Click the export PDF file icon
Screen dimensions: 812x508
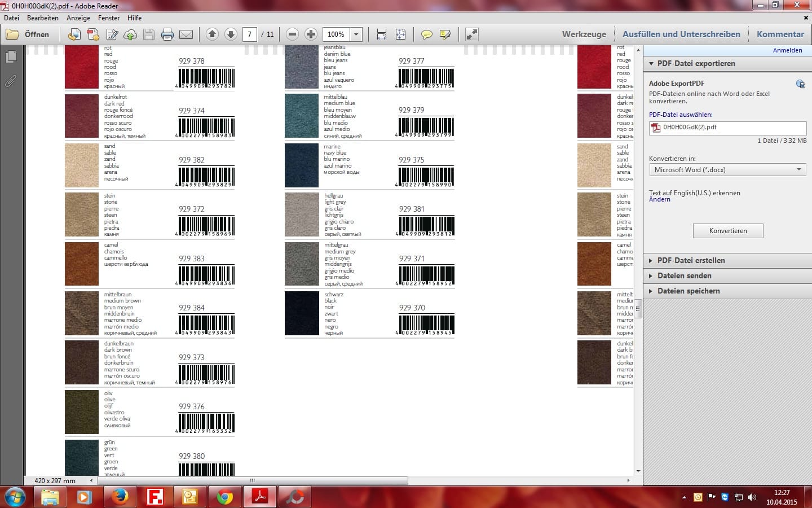tap(93, 34)
